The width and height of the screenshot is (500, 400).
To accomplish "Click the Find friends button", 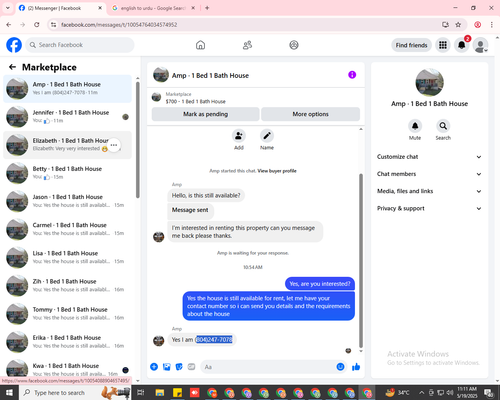I will [411, 45].
